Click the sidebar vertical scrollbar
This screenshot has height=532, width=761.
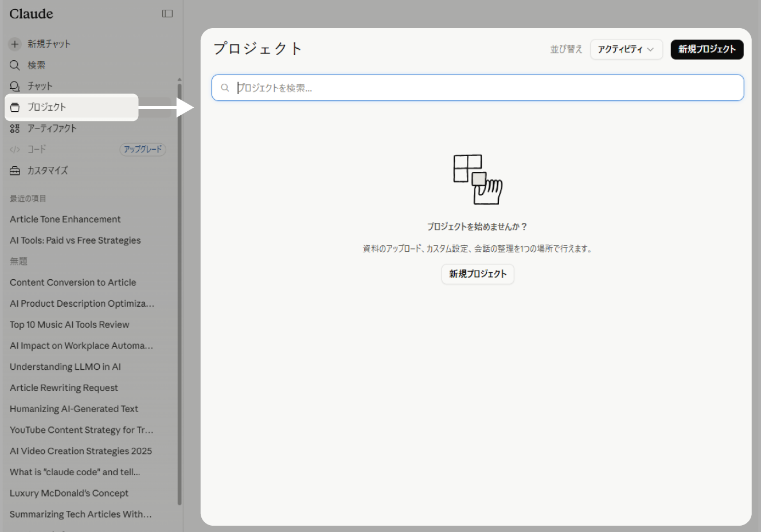tap(179, 292)
